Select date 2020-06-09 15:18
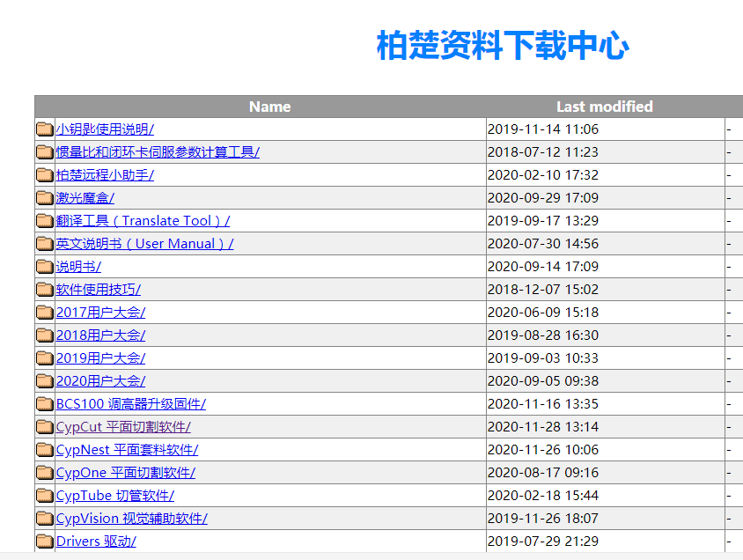 tap(543, 313)
